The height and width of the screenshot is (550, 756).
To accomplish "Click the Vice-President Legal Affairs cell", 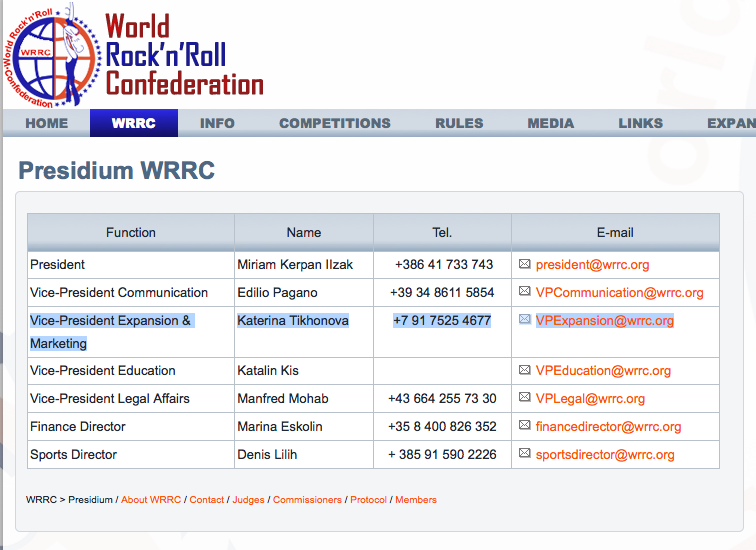I will click(x=131, y=399).
